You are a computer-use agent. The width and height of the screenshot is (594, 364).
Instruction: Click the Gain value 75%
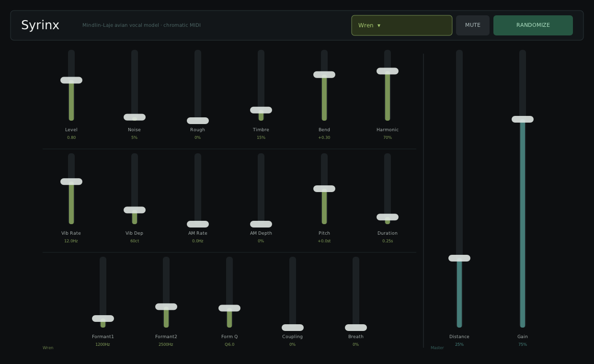click(523, 344)
